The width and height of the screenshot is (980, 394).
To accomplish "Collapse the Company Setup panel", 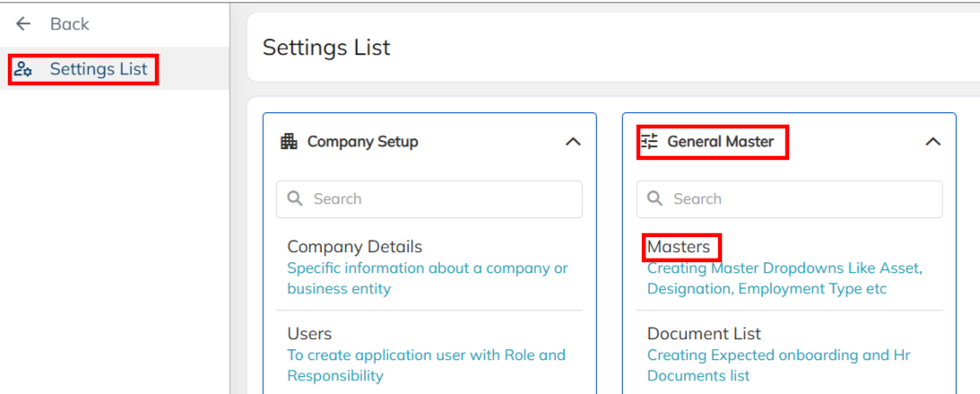I will coord(573,142).
